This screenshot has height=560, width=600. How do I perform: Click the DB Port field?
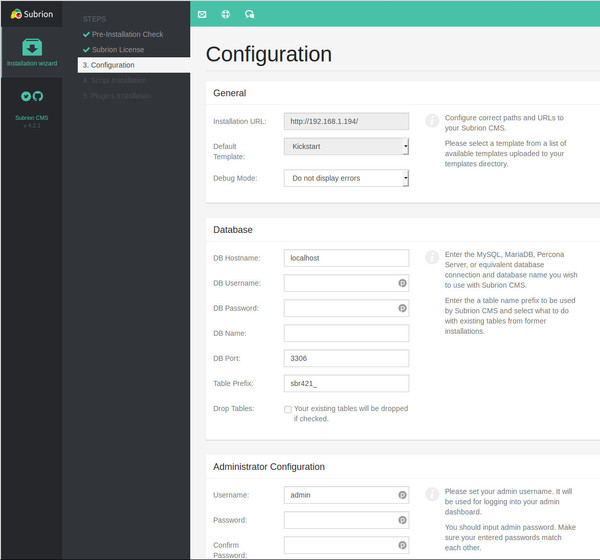click(x=346, y=358)
